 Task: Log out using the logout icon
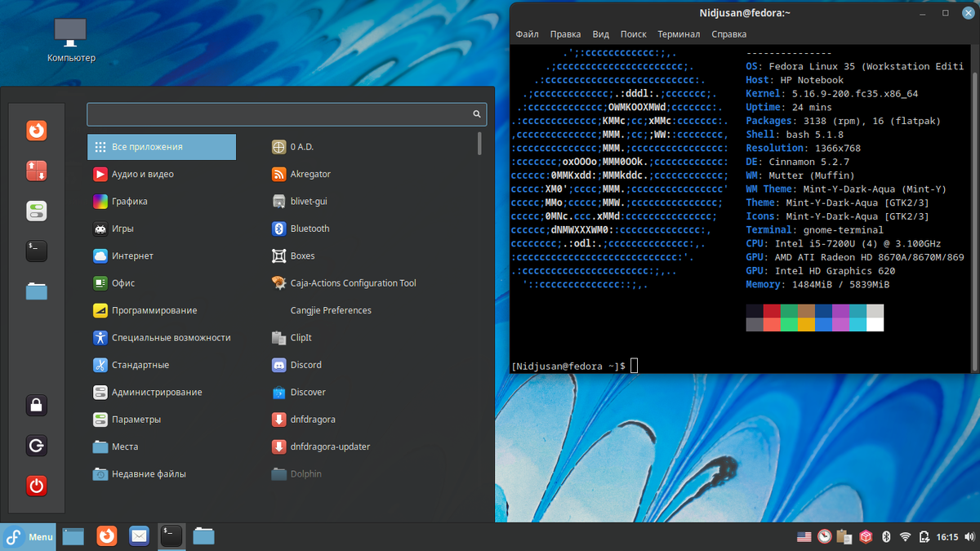[36, 446]
